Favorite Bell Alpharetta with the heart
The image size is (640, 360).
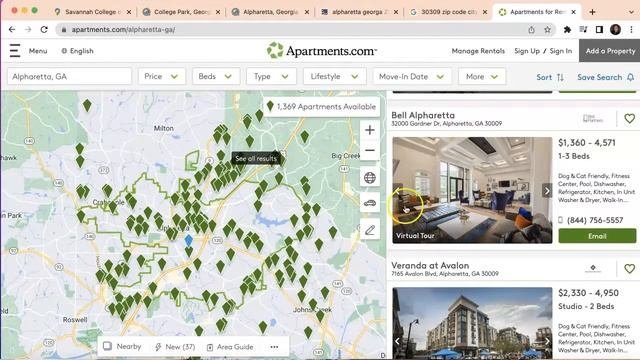click(629, 118)
